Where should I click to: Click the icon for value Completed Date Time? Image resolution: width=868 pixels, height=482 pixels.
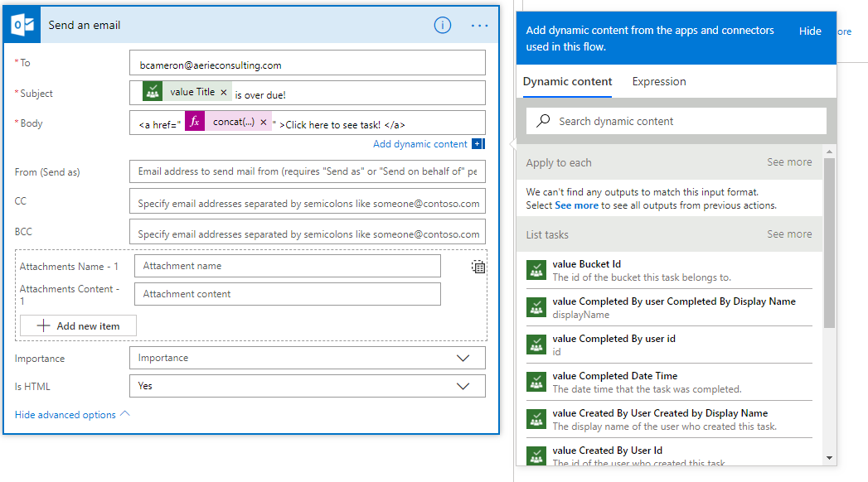536,382
